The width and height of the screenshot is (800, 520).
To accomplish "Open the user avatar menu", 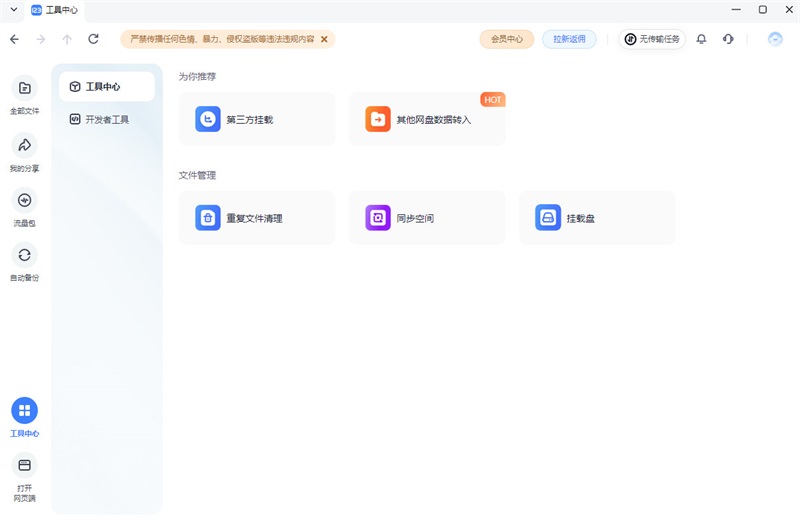I will 775,39.
